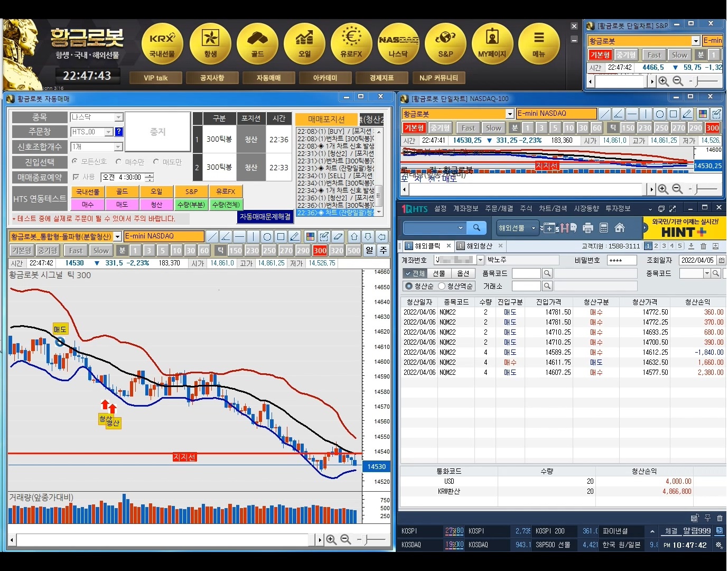The width and height of the screenshot is (728, 571).
Task: Open 주문/체결 menu in HTS
Action: 499,208
